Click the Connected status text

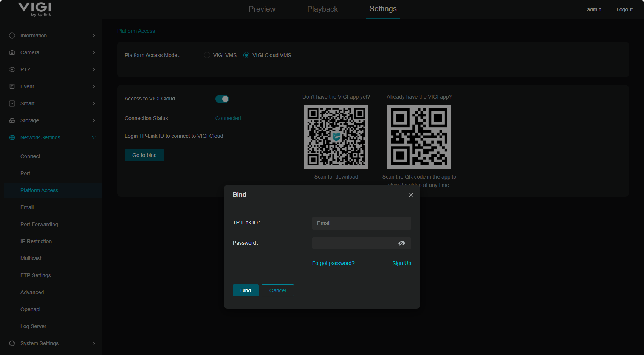228,118
